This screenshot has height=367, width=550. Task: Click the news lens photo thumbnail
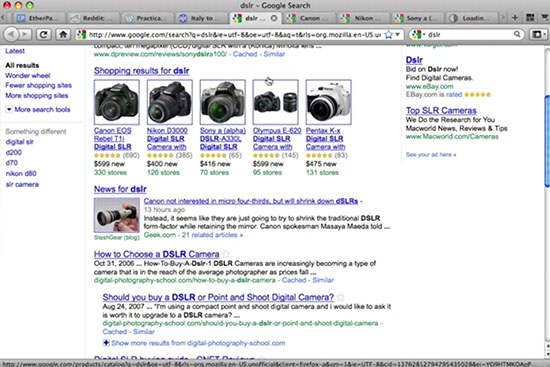tap(117, 215)
